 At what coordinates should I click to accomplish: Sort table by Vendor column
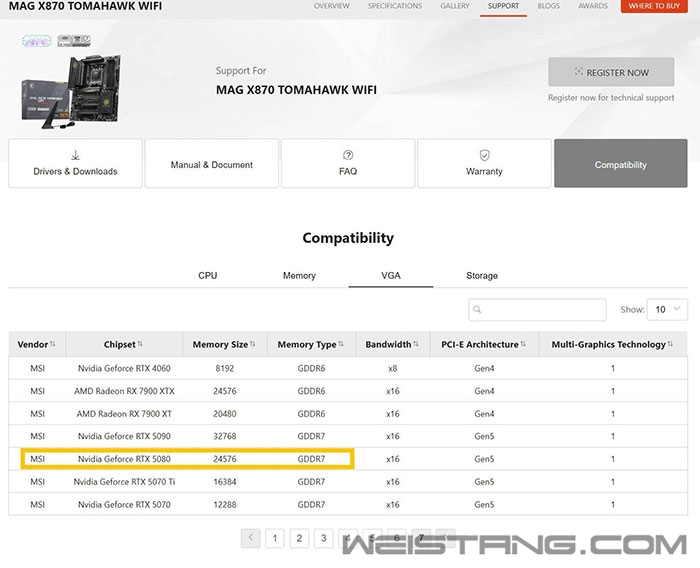point(37,344)
